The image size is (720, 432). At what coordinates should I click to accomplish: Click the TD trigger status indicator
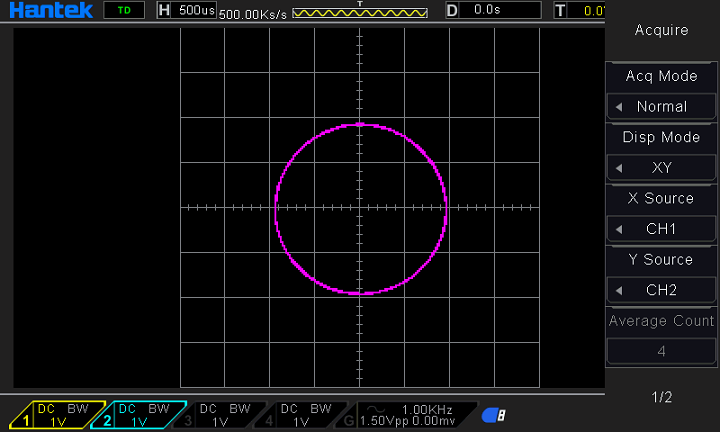pyautogui.click(x=123, y=11)
